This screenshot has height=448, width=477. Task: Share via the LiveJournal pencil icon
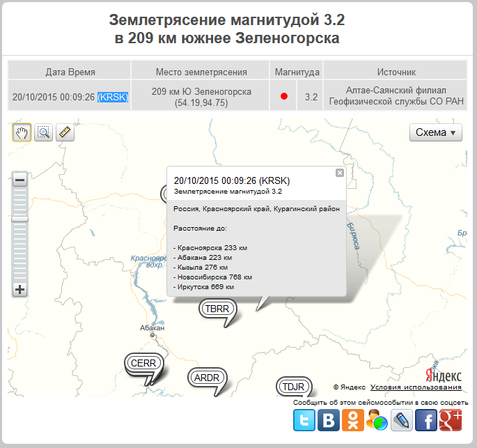point(401,420)
